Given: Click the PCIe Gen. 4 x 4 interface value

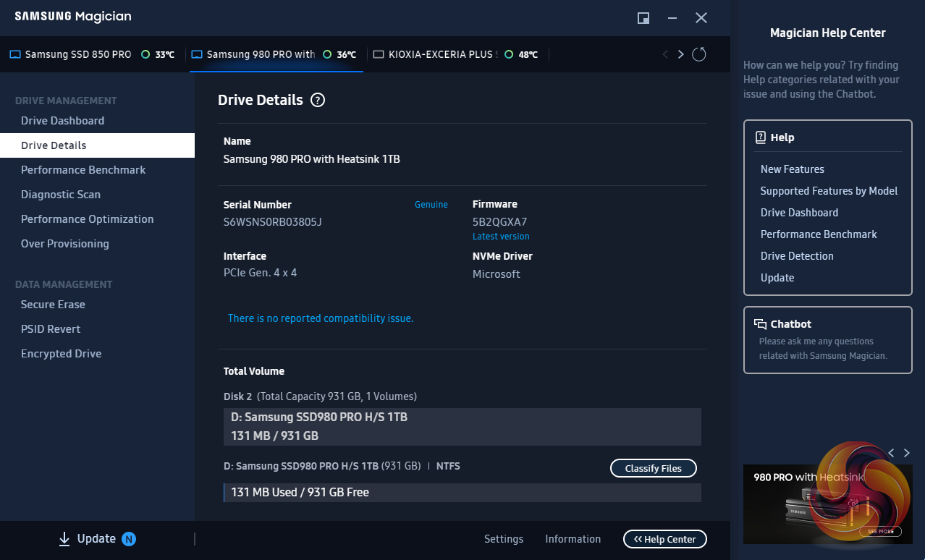Looking at the screenshot, I should pyautogui.click(x=261, y=273).
